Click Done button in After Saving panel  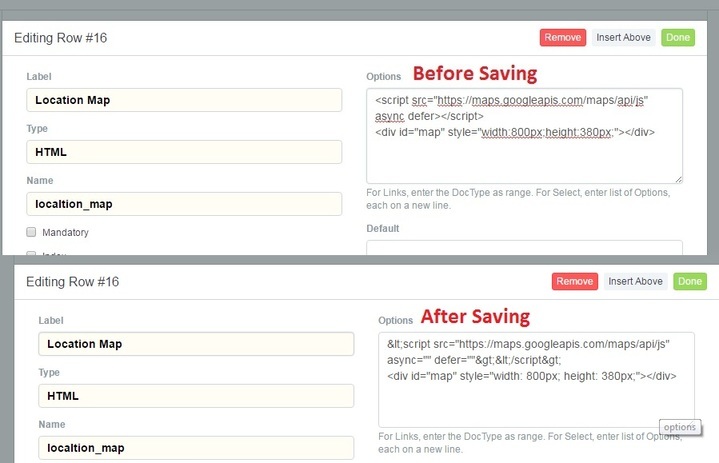coord(690,281)
